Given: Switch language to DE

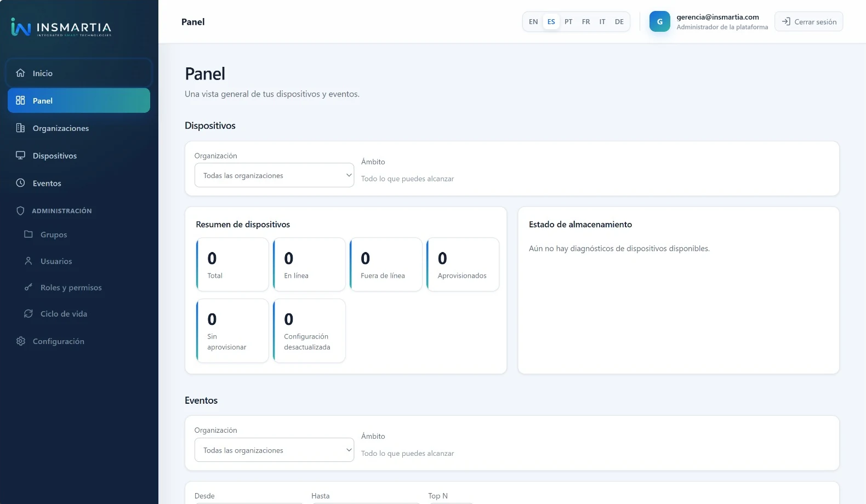Looking at the screenshot, I should click(x=619, y=22).
